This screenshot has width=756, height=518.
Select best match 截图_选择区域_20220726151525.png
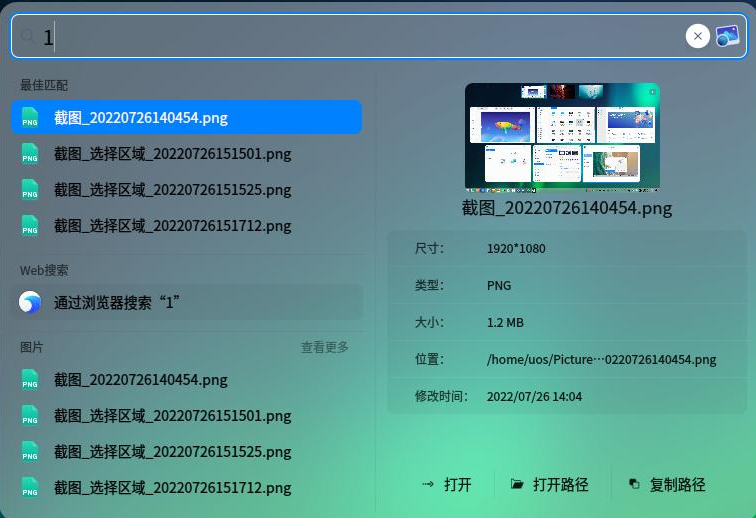pos(187,190)
